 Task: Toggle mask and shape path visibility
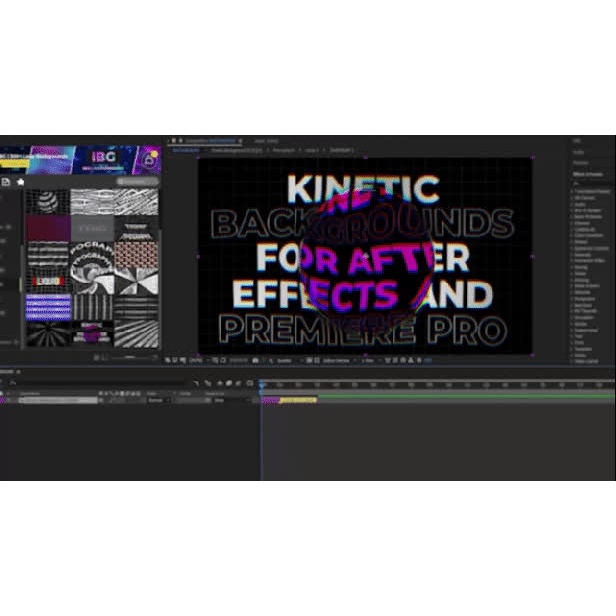point(223,360)
